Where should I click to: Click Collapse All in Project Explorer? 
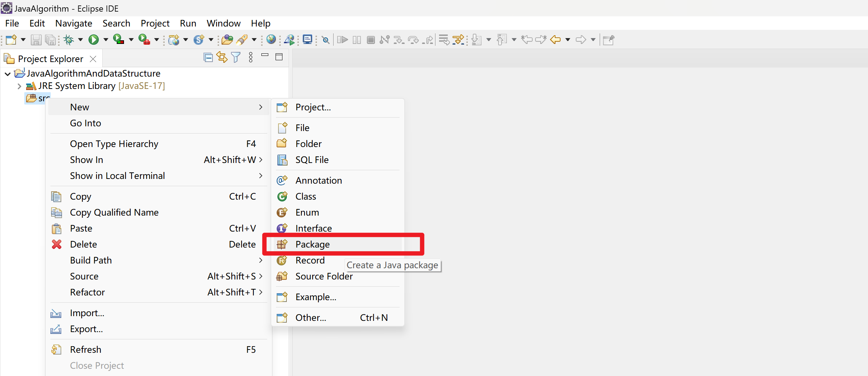[208, 57]
